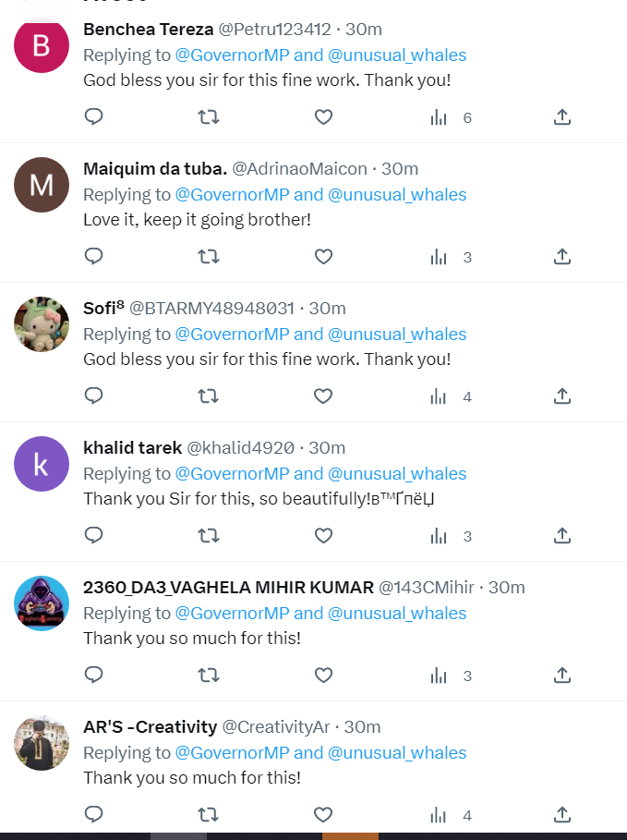Retweet khalid tarek's reply
This screenshot has height=840, width=627.
209,536
